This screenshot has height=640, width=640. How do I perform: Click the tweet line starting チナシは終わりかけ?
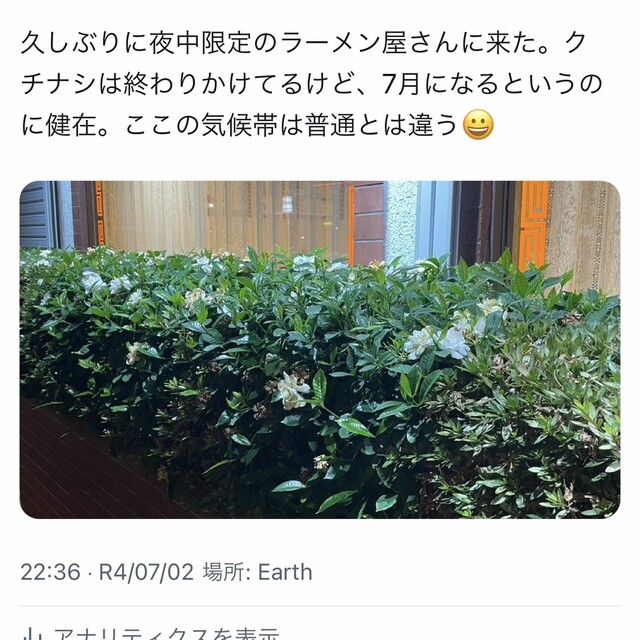point(311,84)
